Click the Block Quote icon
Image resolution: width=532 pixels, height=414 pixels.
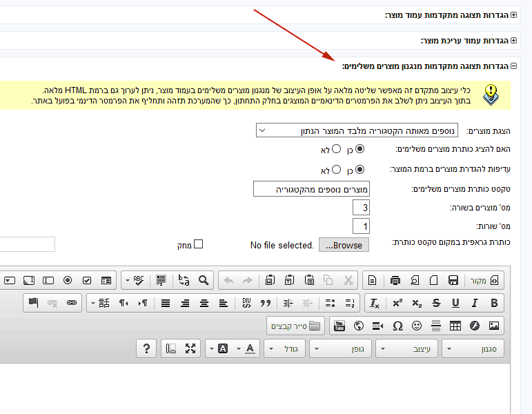coord(266,303)
